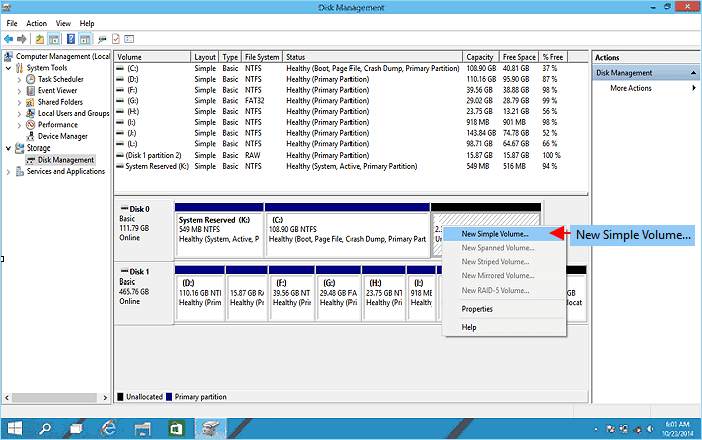Click the Up One Level folder toolbar icon

coord(39,39)
